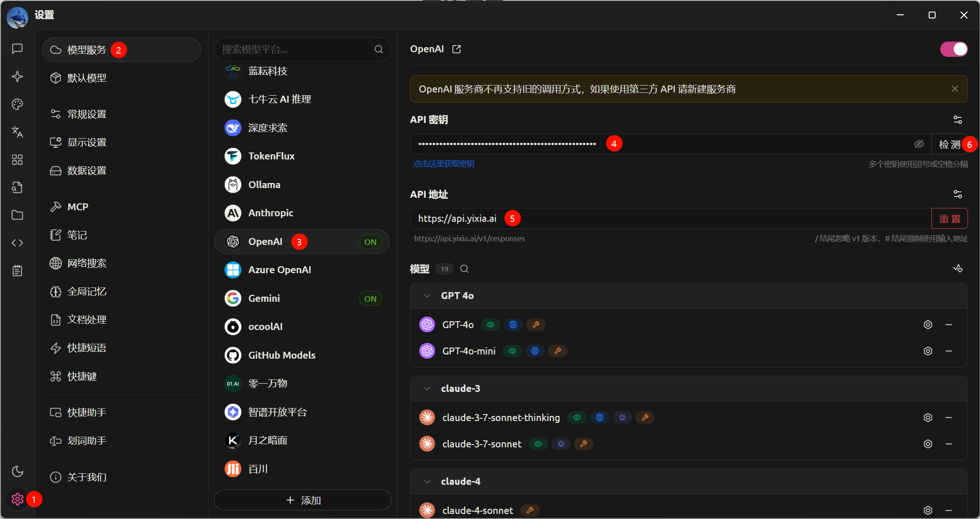Viewport: 980px width, 519px height.
Task: Click the search icon in the provider search box
Action: click(379, 49)
